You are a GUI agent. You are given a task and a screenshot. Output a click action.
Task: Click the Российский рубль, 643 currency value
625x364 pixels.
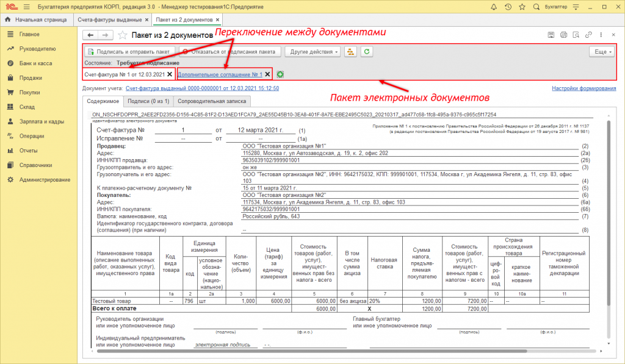(271, 216)
